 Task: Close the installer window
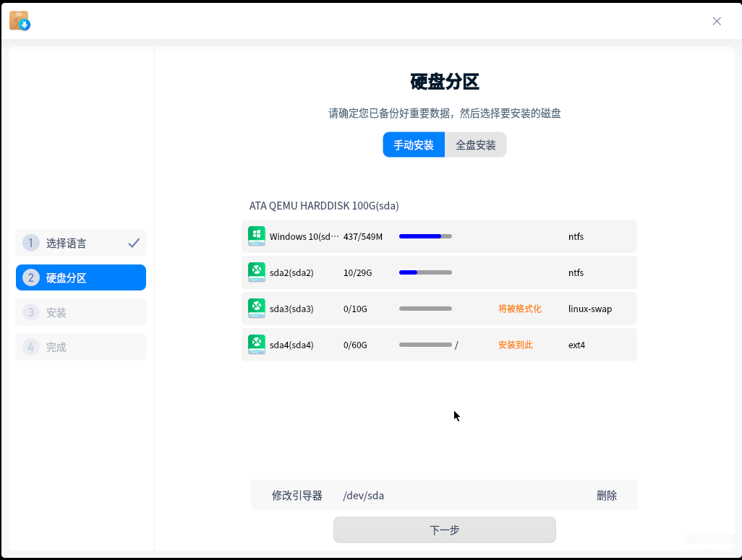pos(717,21)
